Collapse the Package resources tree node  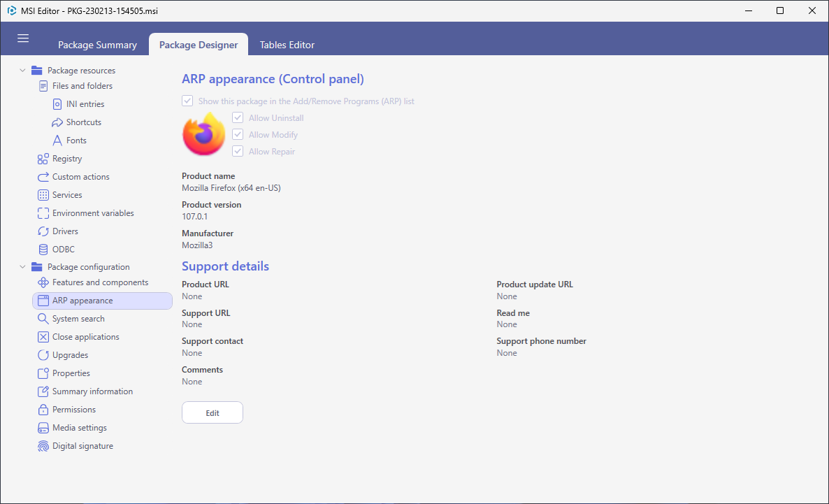tap(22, 71)
